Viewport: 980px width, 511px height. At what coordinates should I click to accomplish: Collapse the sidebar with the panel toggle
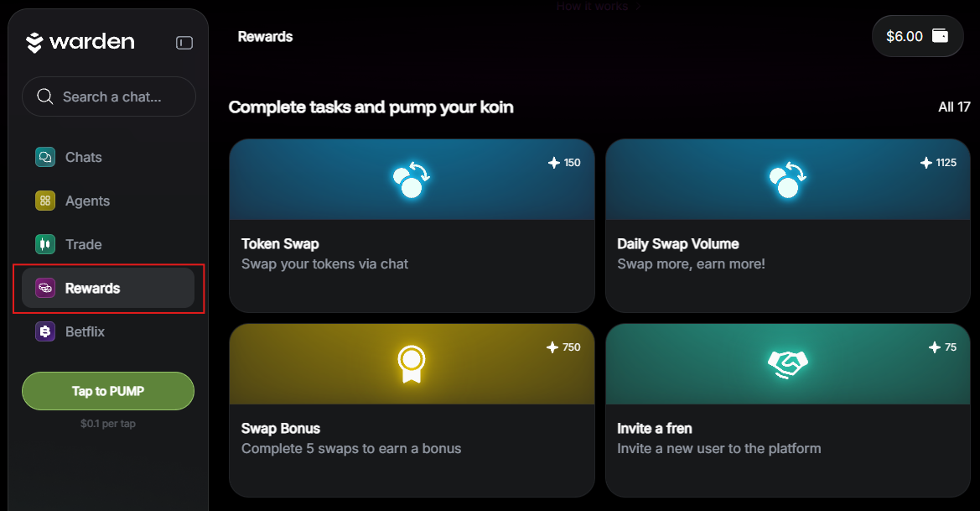184,42
